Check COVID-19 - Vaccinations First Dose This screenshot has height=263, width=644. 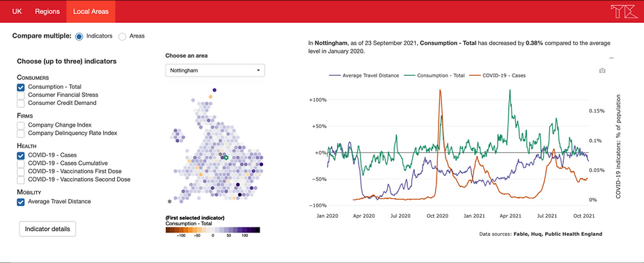coord(20,171)
